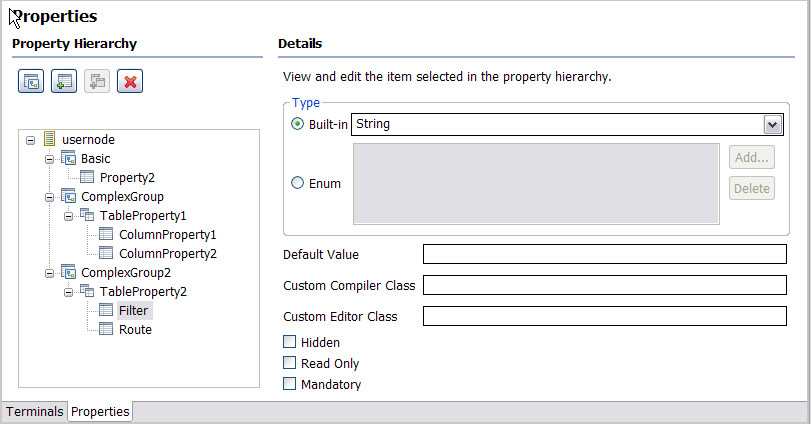Switch to the Terminals tab

pos(35,412)
